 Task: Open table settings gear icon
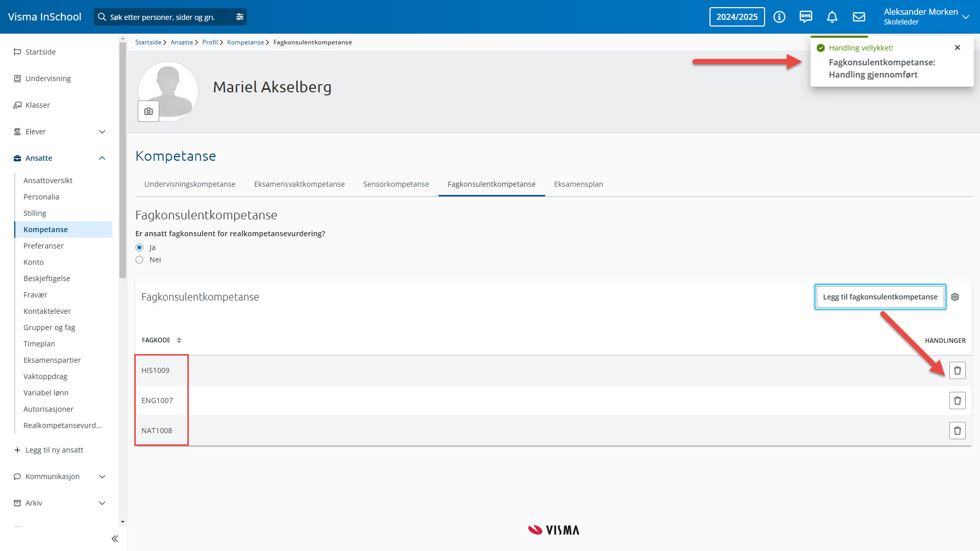click(955, 297)
